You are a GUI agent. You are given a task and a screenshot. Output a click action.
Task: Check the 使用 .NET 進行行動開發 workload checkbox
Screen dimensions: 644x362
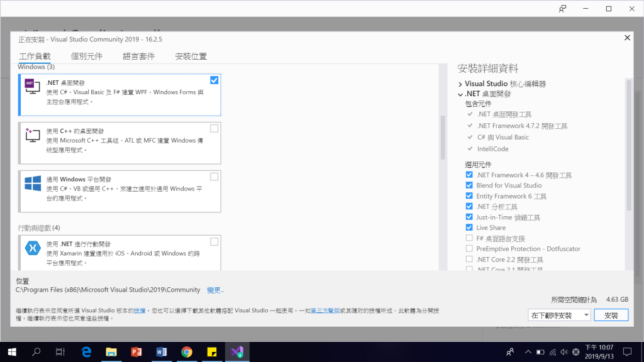pos(214,242)
